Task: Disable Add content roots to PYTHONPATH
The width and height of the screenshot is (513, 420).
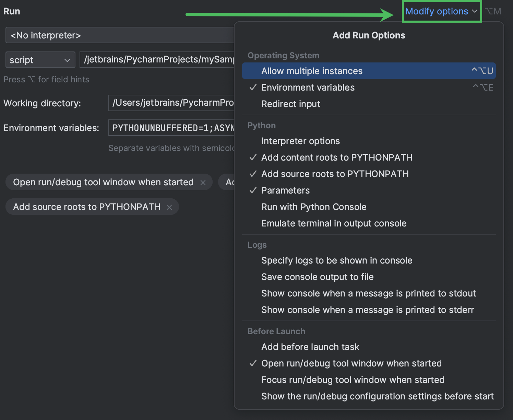Action: [336, 157]
